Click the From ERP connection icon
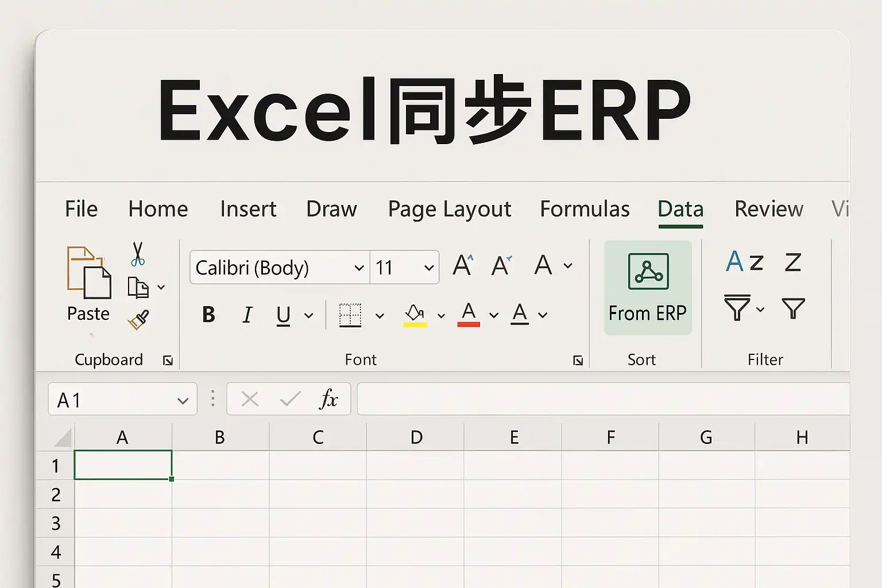 [x=648, y=271]
